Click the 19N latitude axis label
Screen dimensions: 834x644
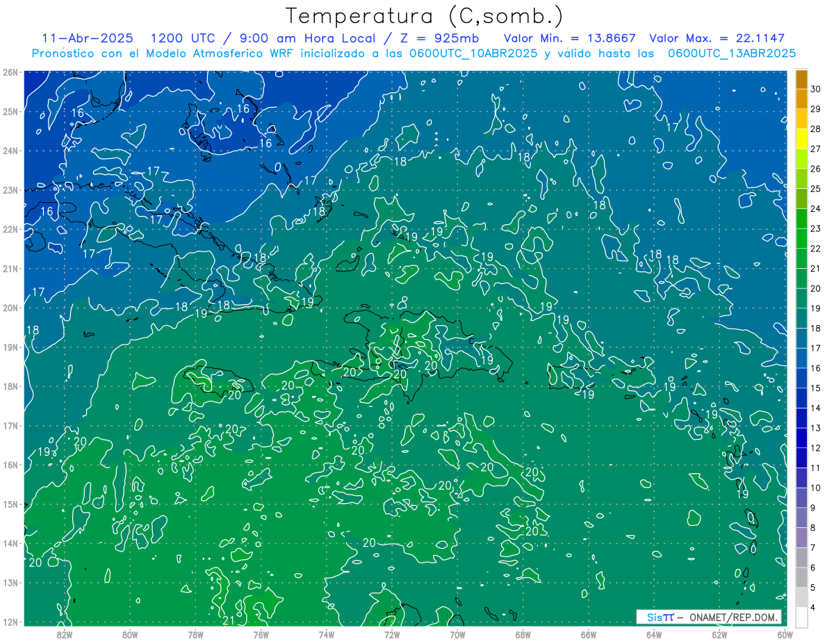10,347
